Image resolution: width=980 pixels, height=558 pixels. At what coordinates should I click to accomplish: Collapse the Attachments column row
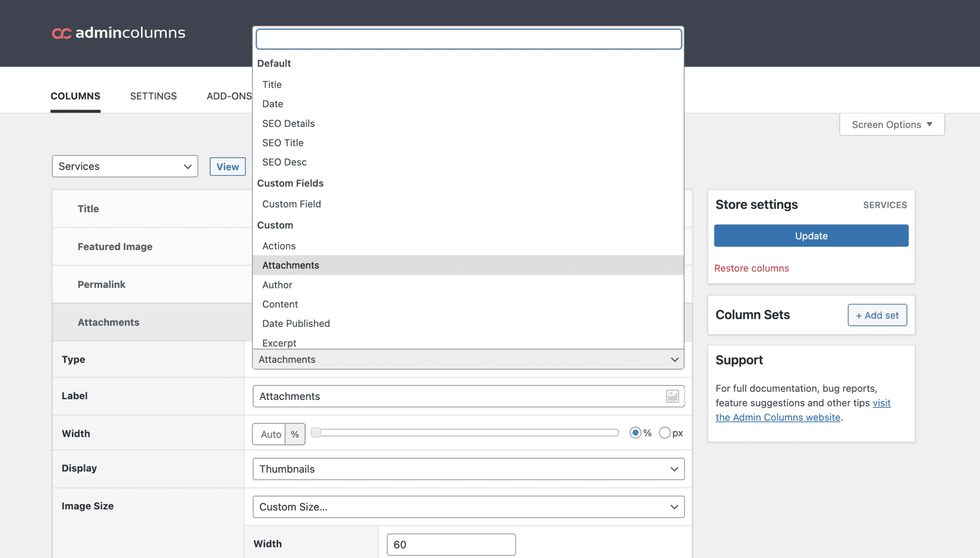153,322
